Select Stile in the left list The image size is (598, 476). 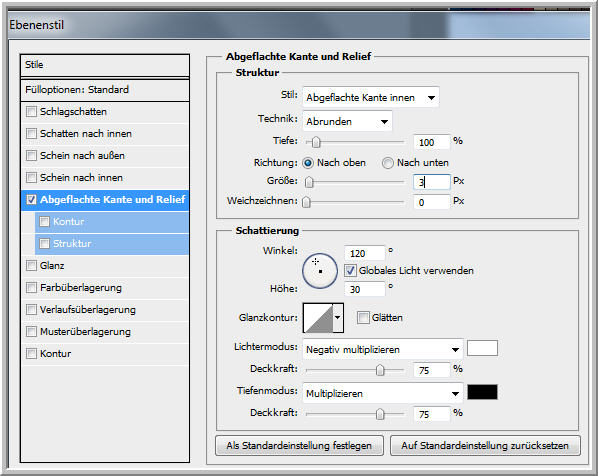click(x=105, y=65)
